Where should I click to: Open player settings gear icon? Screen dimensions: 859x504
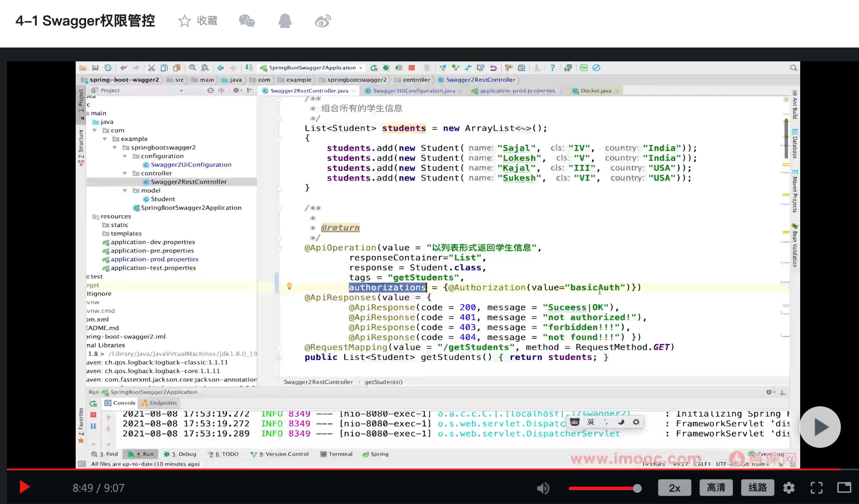(789, 488)
